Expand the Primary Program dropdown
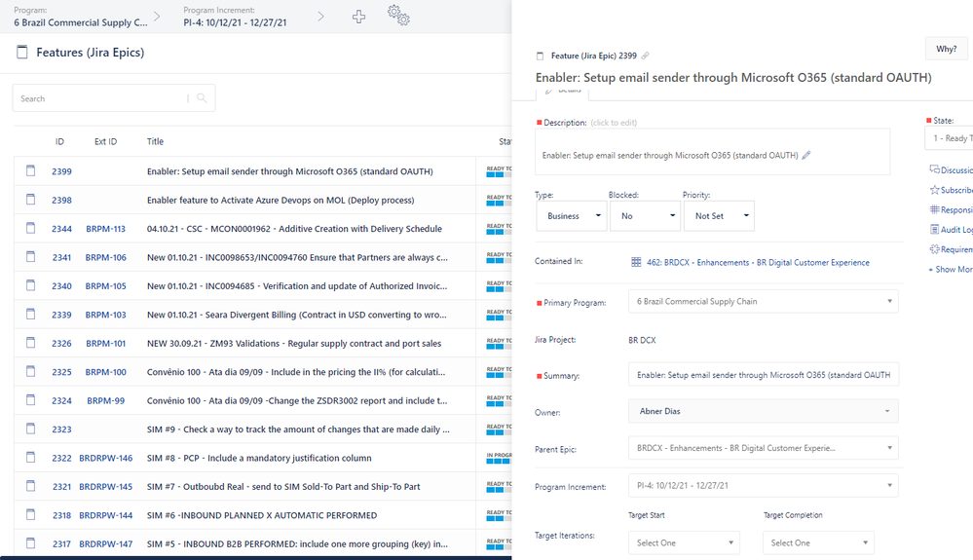Viewport: 973px width, 560px height. [764, 301]
